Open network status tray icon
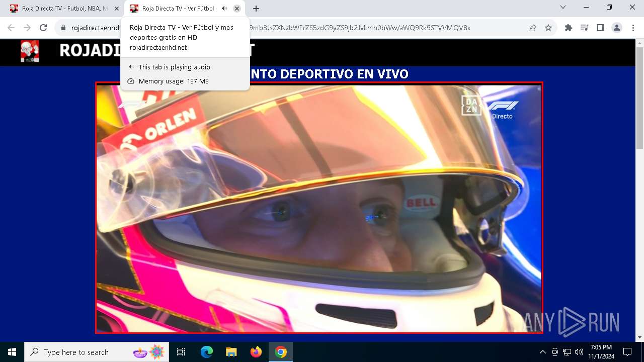This screenshot has width=644, height=362. point(567,352)
